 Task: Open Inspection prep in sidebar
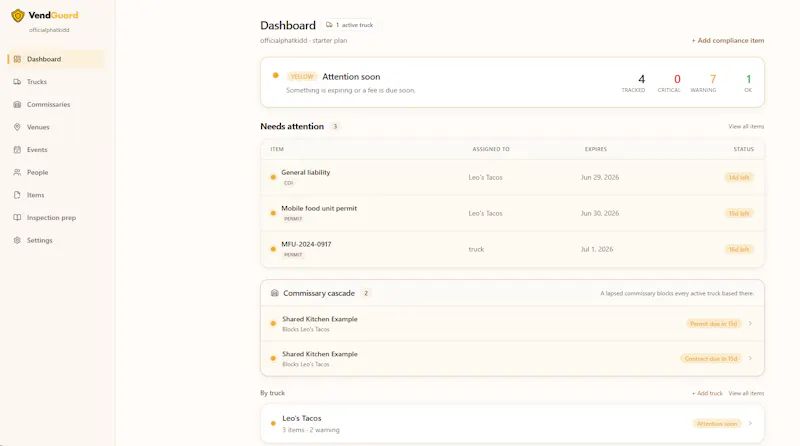[x=56, y=217]
